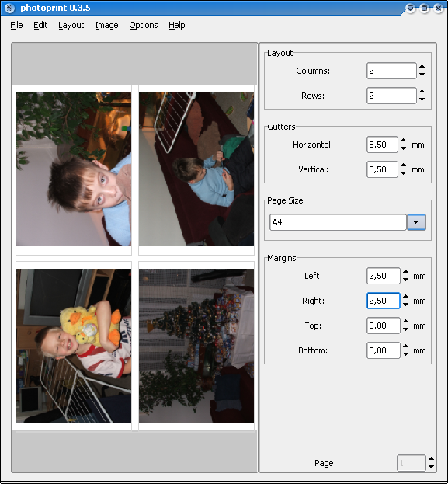This screenshot has height=484, width=448.
Task: Select the Christmas tree photo
Action: 196,346
